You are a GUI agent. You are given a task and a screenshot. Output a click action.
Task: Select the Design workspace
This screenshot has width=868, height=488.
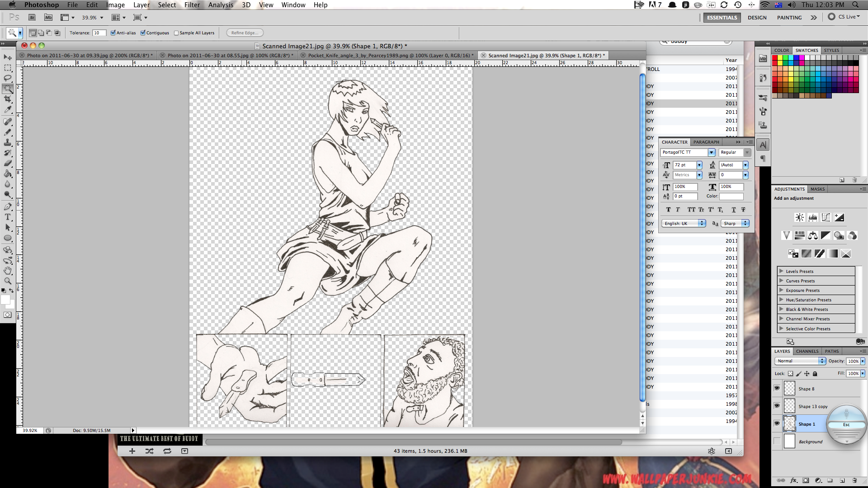(x=757, y=18)
